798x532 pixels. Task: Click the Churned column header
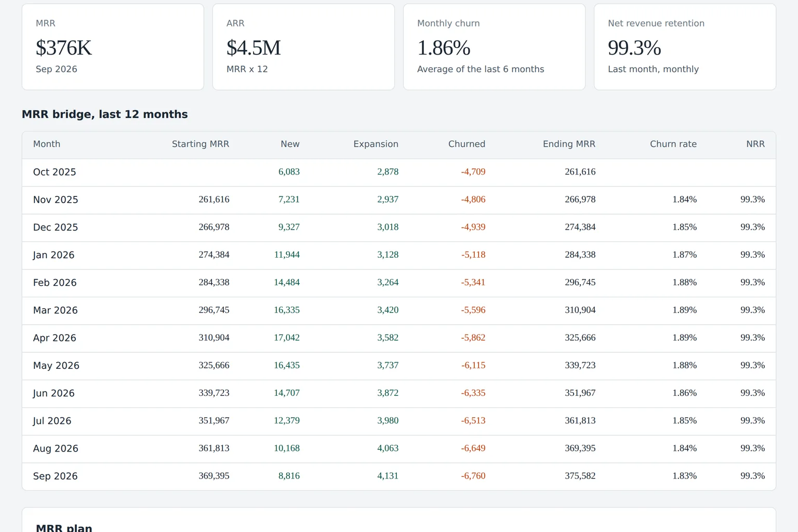coord(467,144)
